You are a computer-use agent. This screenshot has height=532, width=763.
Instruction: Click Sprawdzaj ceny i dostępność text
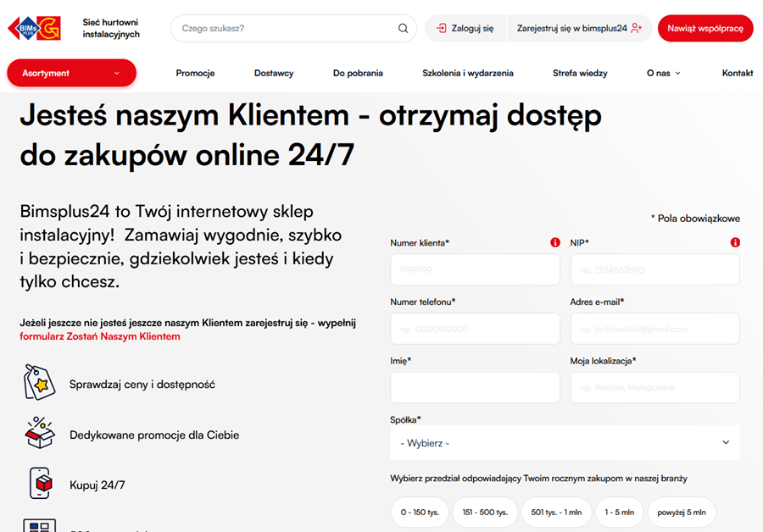[x=142, y=384]
